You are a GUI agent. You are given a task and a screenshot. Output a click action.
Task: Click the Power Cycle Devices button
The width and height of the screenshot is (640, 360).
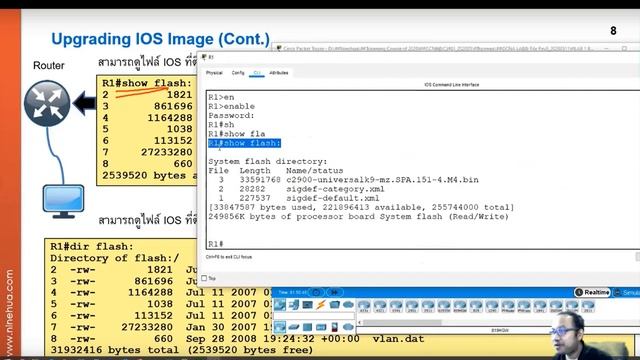coord(316,292)
